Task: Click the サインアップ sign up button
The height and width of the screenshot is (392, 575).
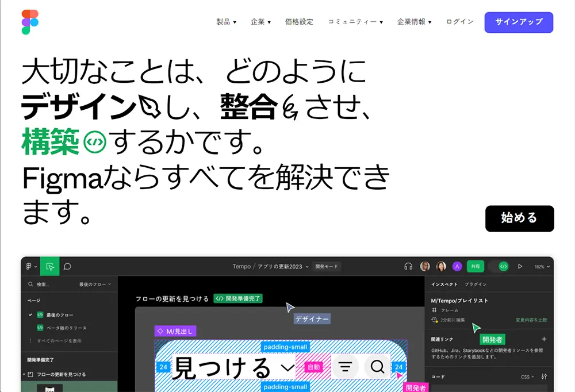Action: tap(519, 22)
